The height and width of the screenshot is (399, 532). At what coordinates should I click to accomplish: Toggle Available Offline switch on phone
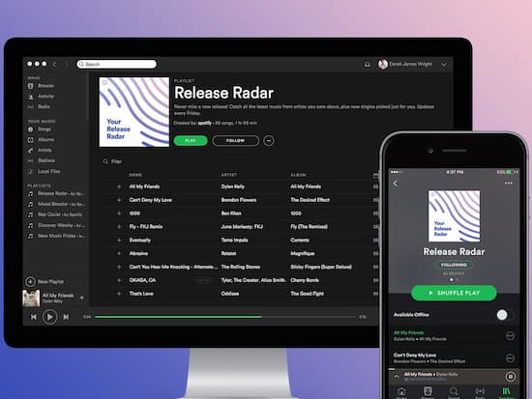(505, 315)
